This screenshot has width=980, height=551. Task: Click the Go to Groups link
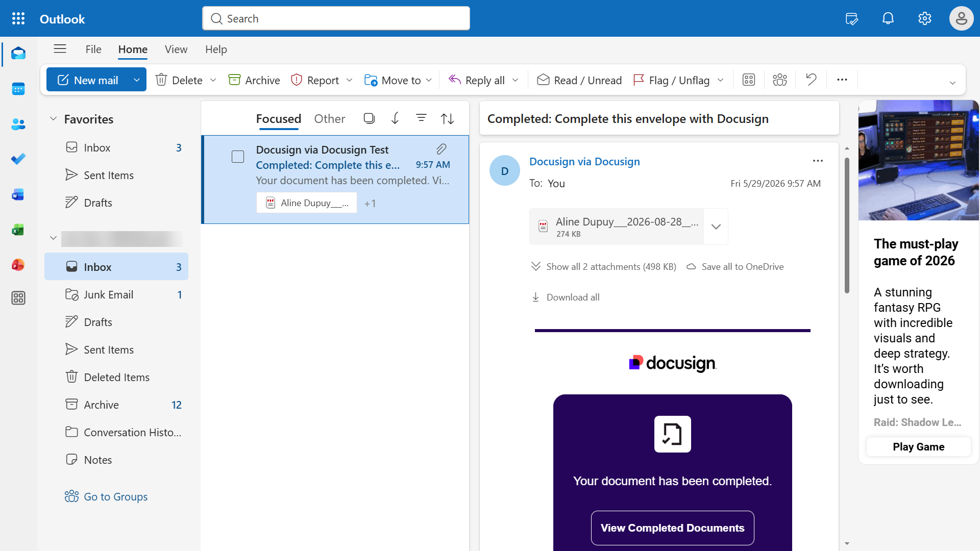(106, 496)
